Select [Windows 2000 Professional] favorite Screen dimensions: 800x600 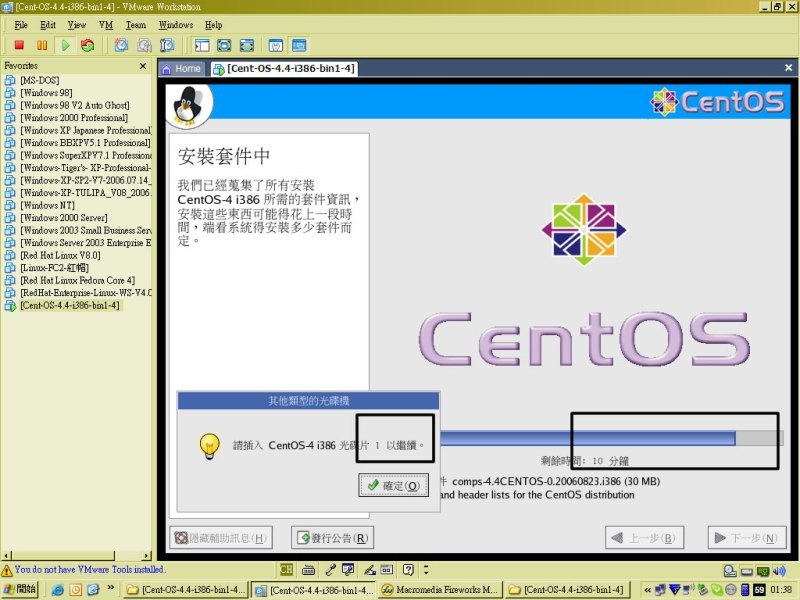pos(74,118)
